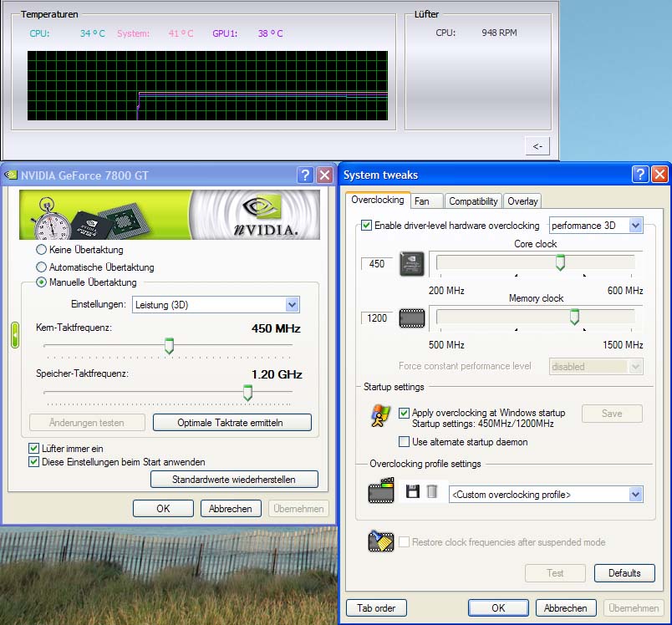Click the '1.20 GHz' Speicher-Taktfrequenz value

coord(277,374)
